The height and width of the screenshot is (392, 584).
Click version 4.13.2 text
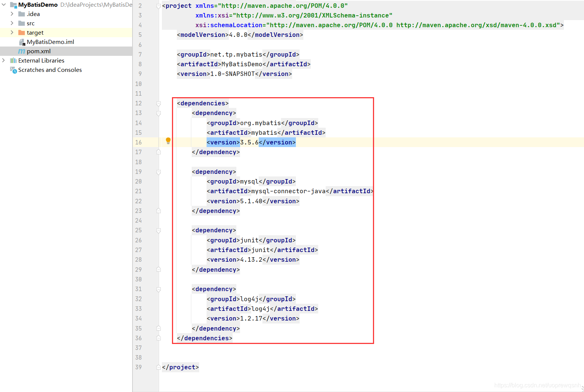point(251,259)
